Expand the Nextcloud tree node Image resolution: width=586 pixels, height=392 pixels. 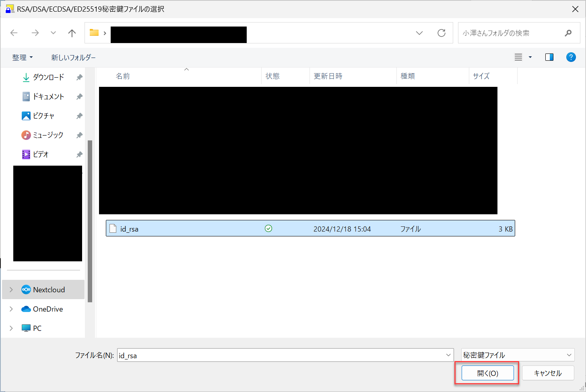click(x=11, y=289)
